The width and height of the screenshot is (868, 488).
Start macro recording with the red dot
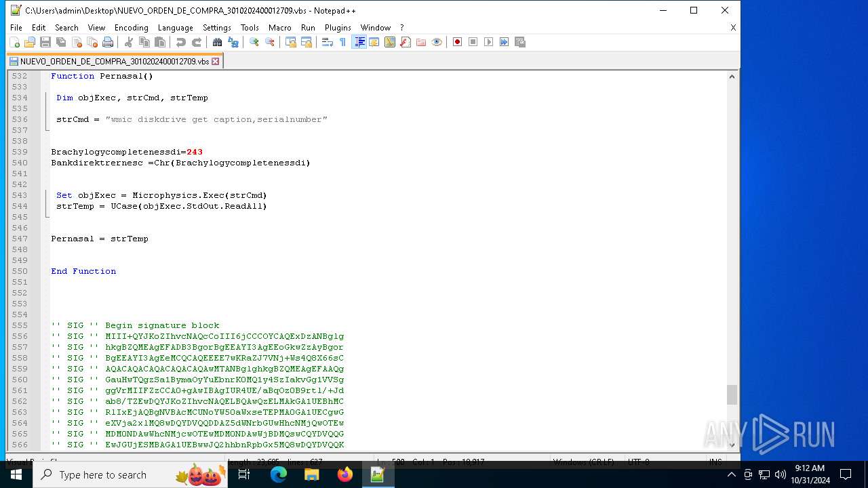pos(458,42)
